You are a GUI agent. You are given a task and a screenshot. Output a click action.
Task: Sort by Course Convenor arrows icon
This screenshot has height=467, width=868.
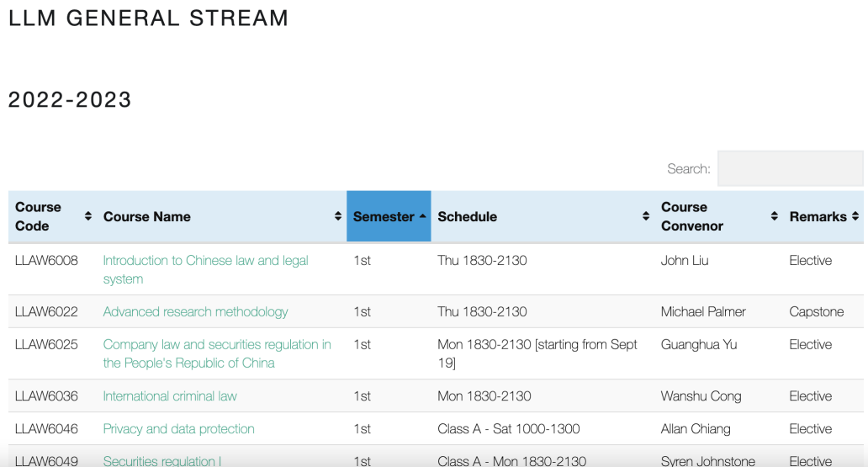[x=774, y=216]
